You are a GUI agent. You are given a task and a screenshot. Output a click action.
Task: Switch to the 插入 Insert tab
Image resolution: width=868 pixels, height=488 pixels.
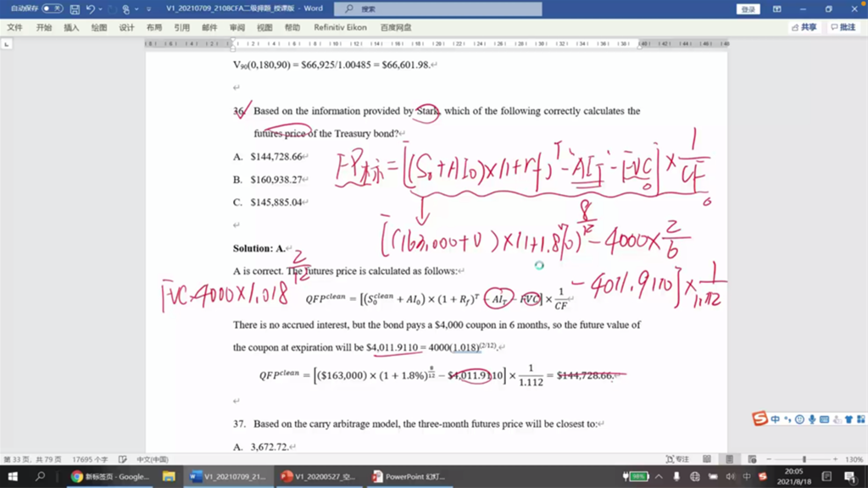[x=71, y=27]
